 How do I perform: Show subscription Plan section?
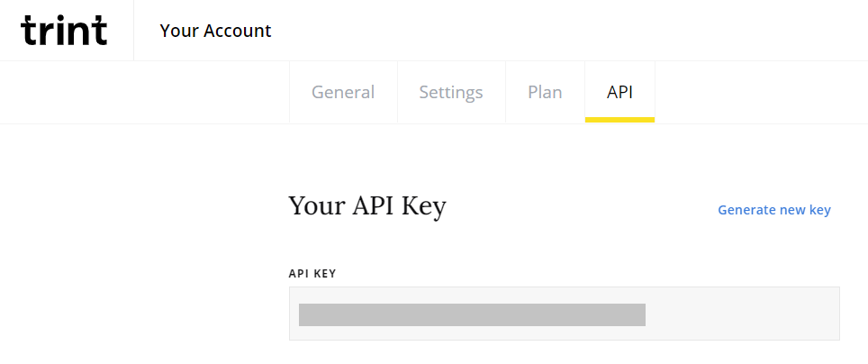point(546,92)
